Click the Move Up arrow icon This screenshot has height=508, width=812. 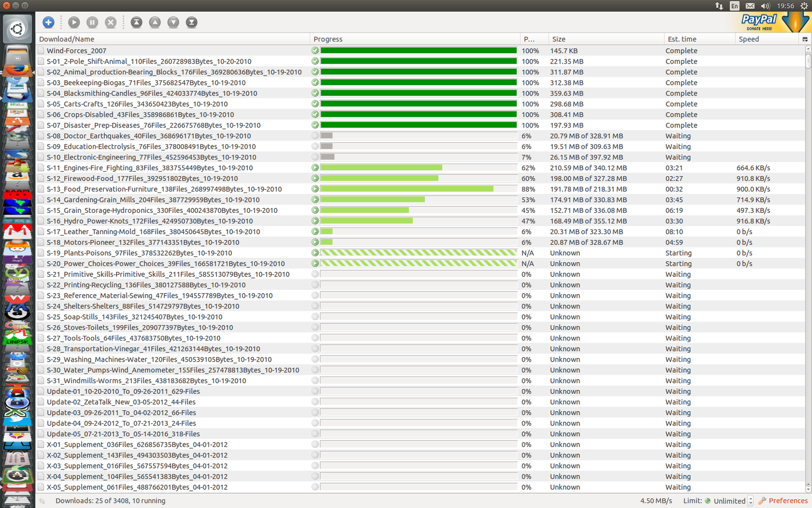[155, 22]
